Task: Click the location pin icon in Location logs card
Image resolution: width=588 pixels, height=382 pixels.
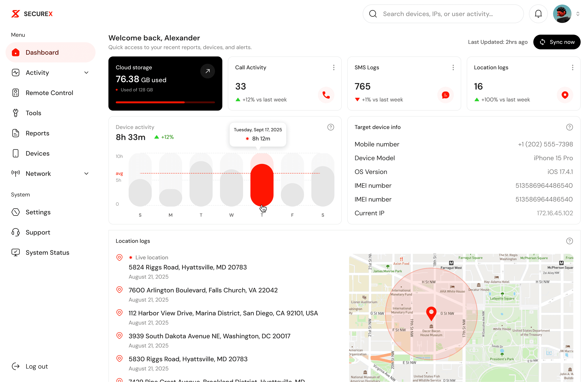Action: coord(565,95)
